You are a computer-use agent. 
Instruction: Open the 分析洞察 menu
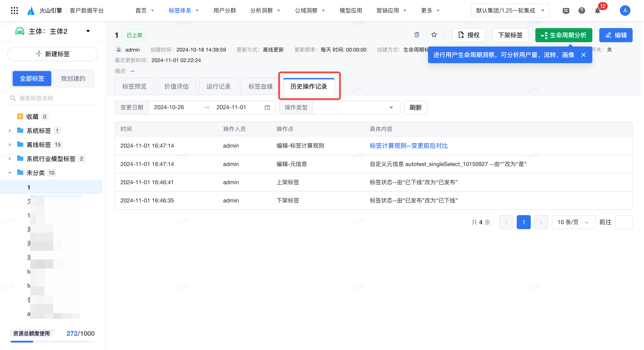[265, 11]
